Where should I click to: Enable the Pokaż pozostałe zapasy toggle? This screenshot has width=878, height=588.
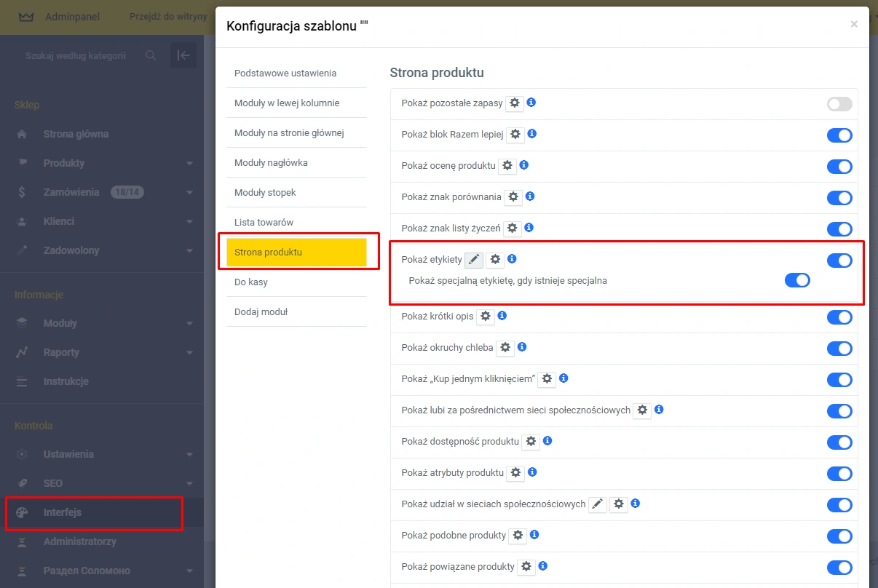click(x=839, y=104)
